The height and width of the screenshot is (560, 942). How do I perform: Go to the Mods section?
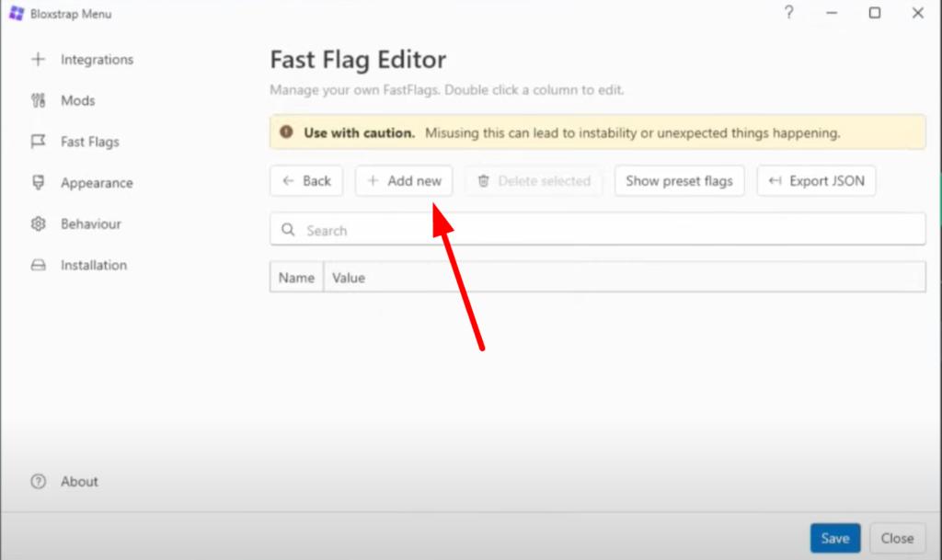[63, 100]
